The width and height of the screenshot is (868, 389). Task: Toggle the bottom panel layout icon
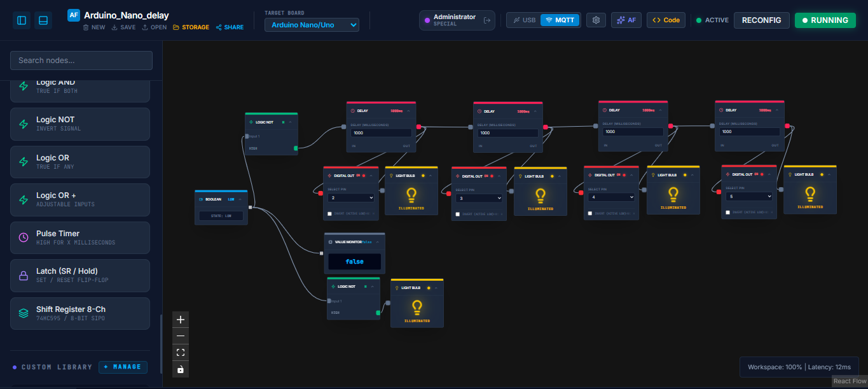(43, 20)
